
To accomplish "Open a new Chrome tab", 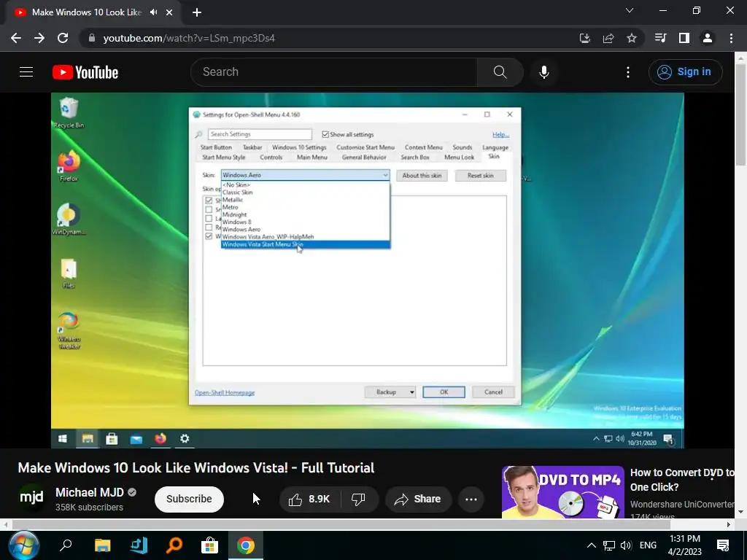I will tap(197, 12).
